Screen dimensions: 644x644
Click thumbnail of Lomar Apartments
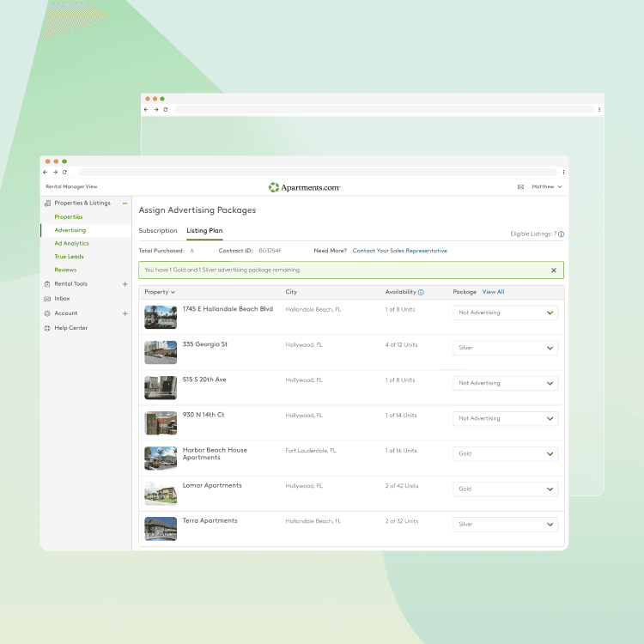(x=161, y=494)
